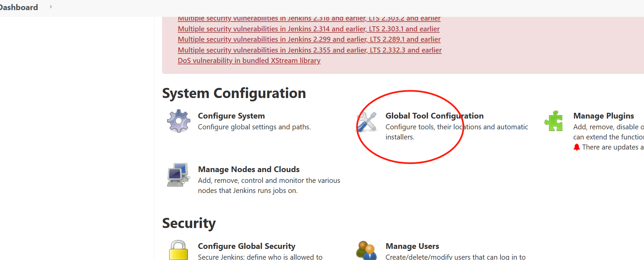This screenshot has height=260, width=644.
Task: Click the Global Tool Configuration tools icon
Action: pos(367,121)
